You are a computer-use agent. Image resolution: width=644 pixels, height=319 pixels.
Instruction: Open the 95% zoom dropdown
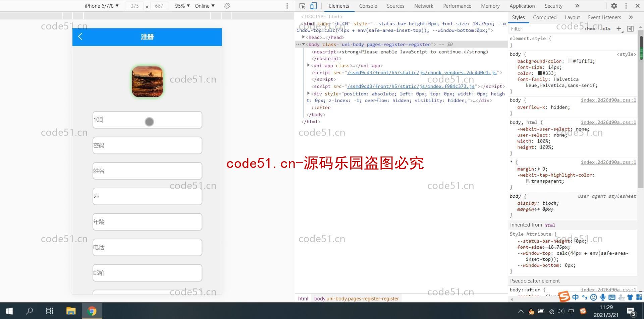(x=182, y=6)
